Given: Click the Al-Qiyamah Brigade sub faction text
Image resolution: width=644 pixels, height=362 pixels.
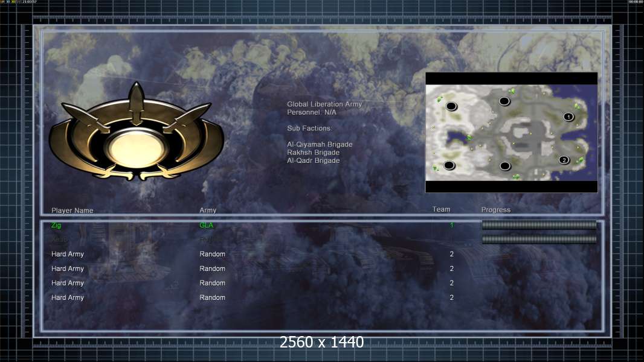Looking at the screenshot, I should tap(320, 144).
